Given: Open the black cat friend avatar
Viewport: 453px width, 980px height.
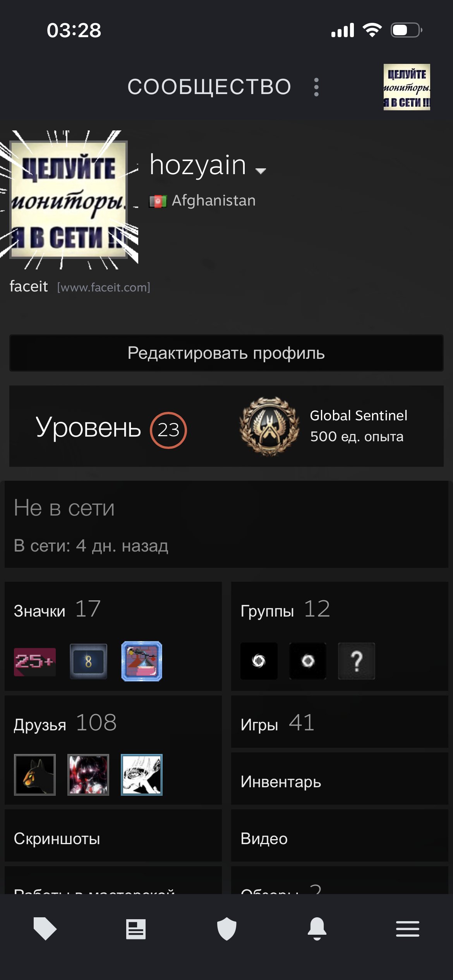Looking at the screenshot, I should coord(35,774).
